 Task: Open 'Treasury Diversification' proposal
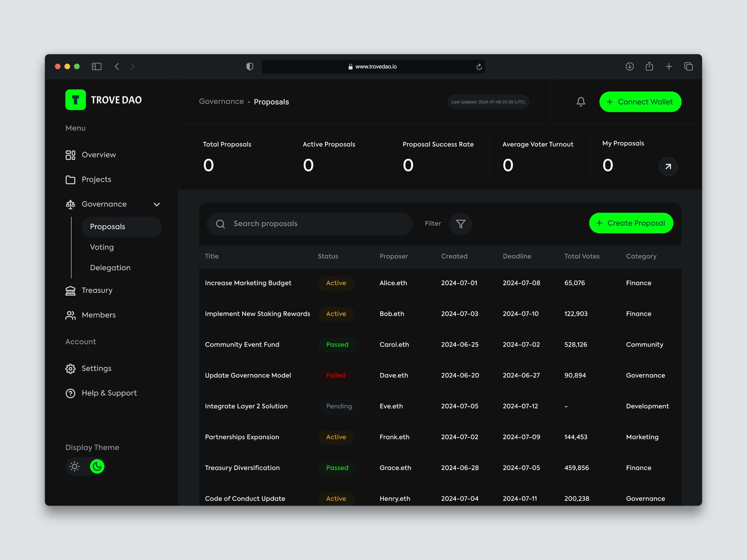pyautogui.click(x=242, y=468)
